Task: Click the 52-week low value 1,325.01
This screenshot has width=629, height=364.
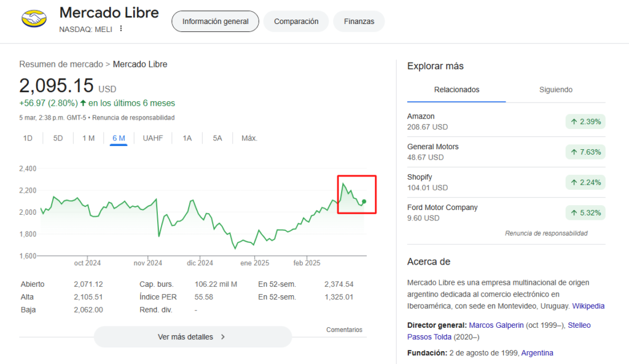Action: pos(339,297)
